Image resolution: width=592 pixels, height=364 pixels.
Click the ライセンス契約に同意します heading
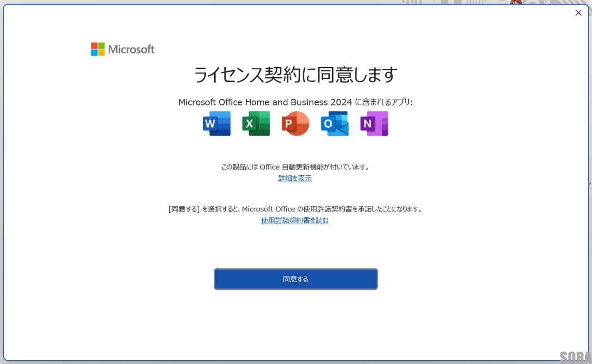click(x=296, y=75)
